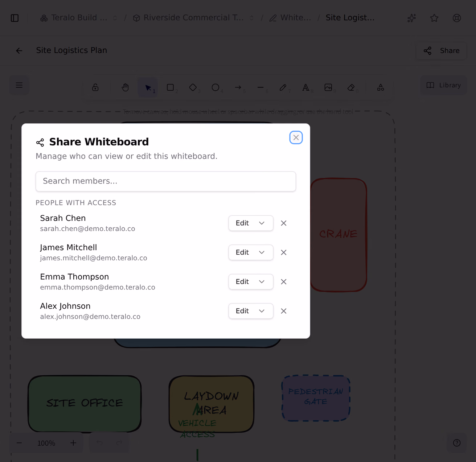Image resolution: width=476 pixels, height=462 pixels.
Task: Open the Library panel
Action: point(443,85)
